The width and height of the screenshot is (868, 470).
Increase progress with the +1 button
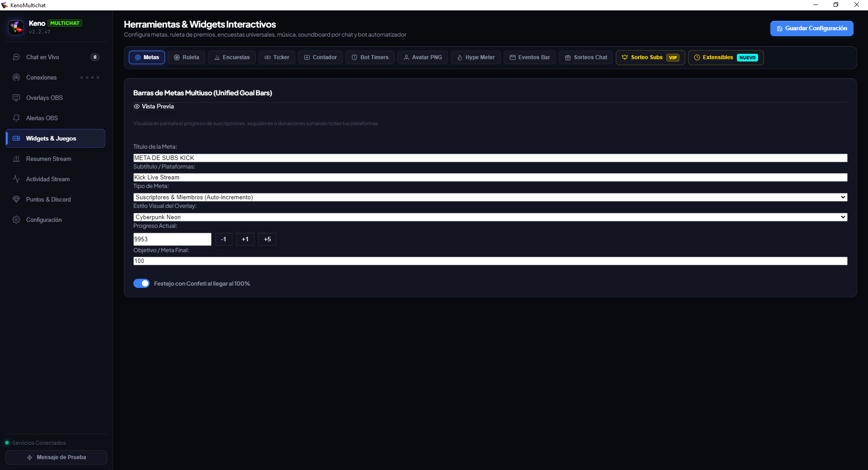245,239
